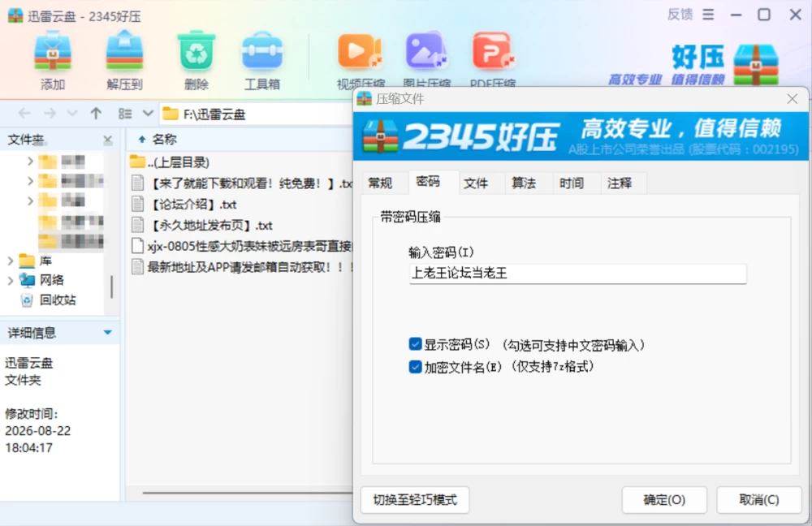Click the 删除 (Delete) recycle icon
The width and height of the screenshot is (812, 526).
point(197,60)
